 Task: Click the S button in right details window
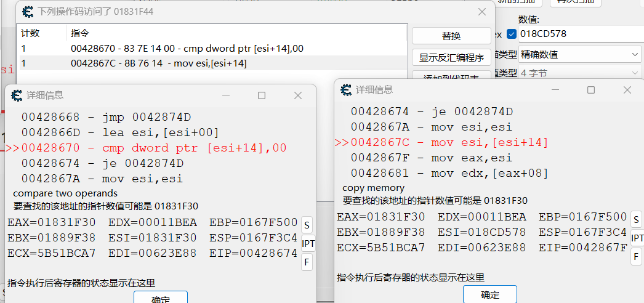pos(637,219)
